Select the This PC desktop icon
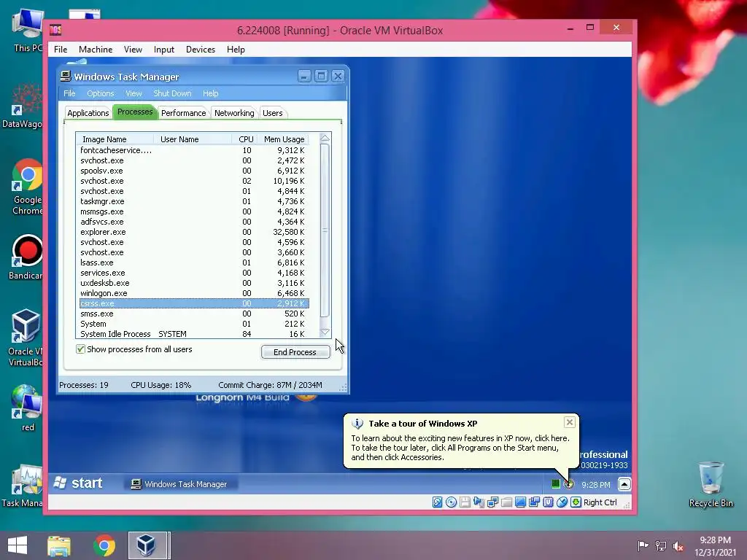Viewport: 747px width, 560px height. (27, 30)
